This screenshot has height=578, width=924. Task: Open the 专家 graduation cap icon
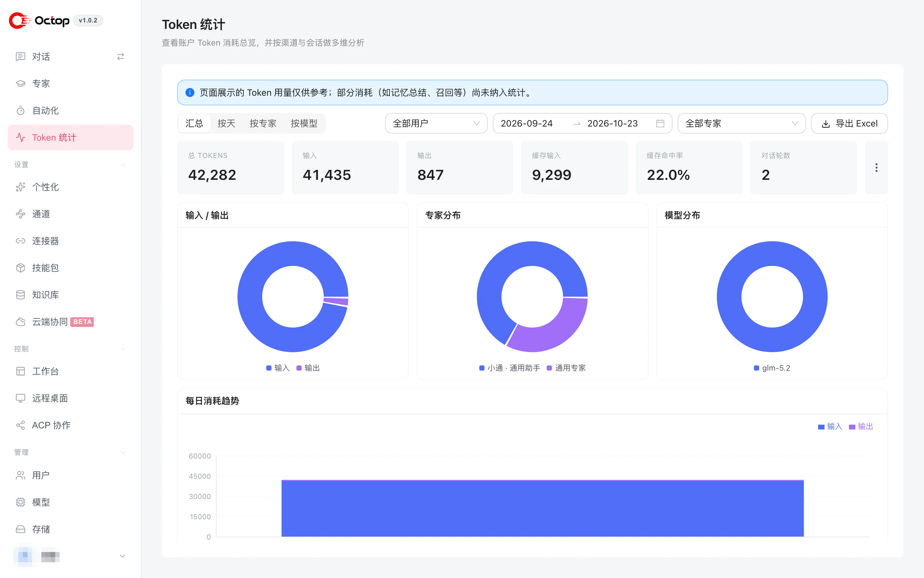(20, 84)
